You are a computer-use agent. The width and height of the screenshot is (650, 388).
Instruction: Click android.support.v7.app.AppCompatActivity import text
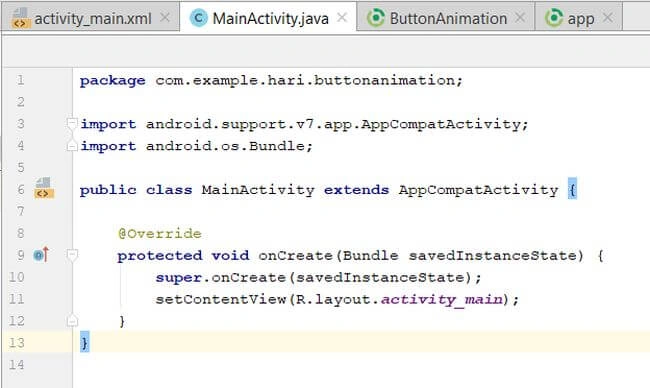coord(333,124)
